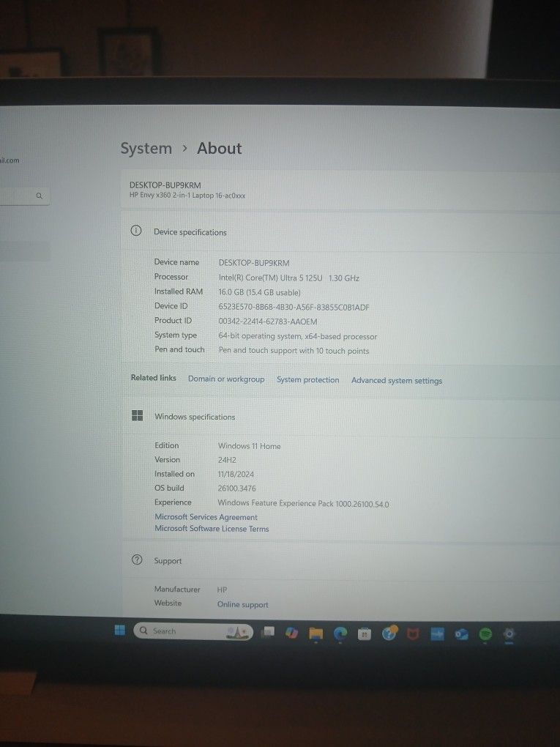Click the Windows logo beside Windows specifications
The image size is (560, 747).
pos(137,415)
